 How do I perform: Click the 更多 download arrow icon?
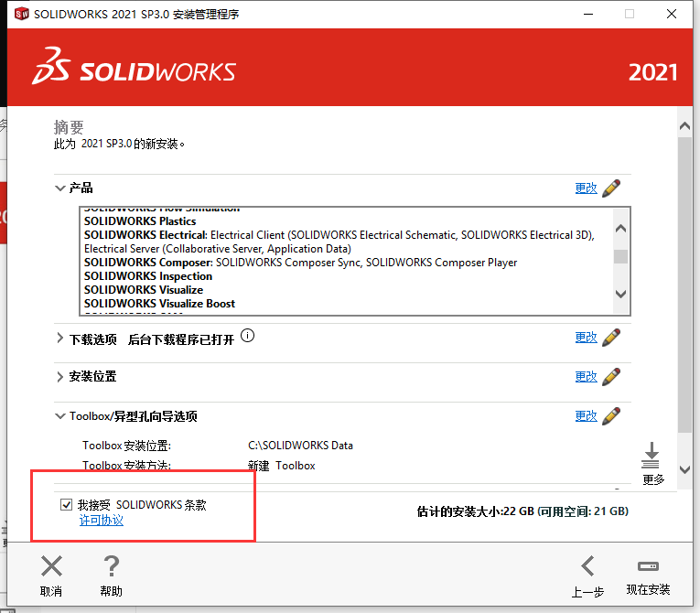652,456
